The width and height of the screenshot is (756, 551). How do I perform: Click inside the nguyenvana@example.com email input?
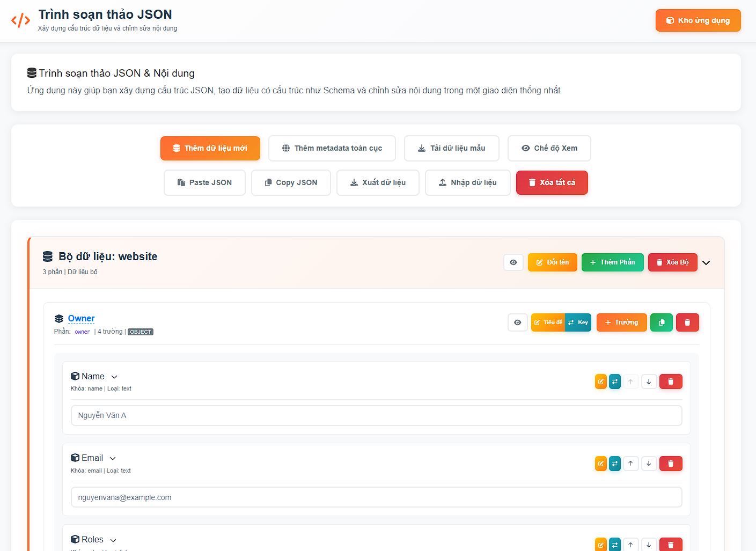[x=376, y=497]
